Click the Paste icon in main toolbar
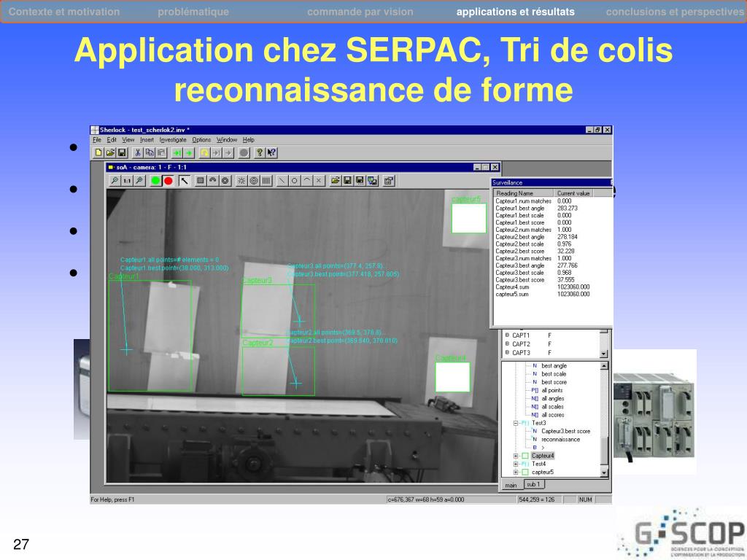The image size is (747, 560). [161, 153]
